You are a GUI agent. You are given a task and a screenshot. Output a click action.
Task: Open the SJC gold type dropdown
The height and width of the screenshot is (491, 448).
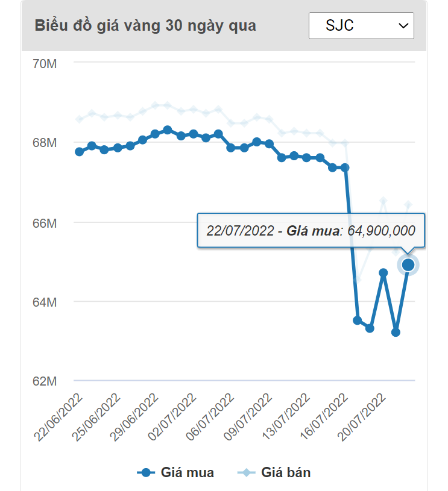click(x=361, y=25)
